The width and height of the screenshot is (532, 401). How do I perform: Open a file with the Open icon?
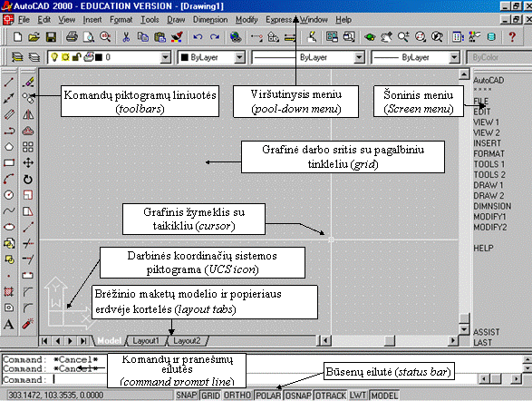point(34,36)
